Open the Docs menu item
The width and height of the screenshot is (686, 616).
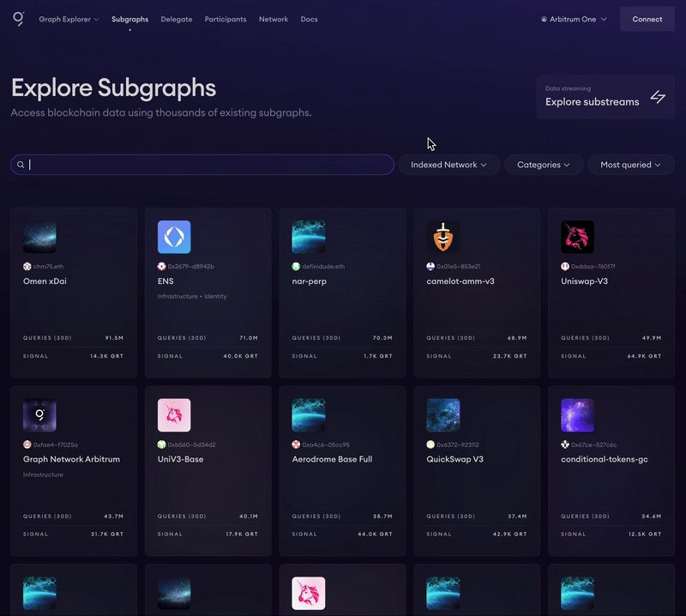pyautogui.click(x=309, y=19)
